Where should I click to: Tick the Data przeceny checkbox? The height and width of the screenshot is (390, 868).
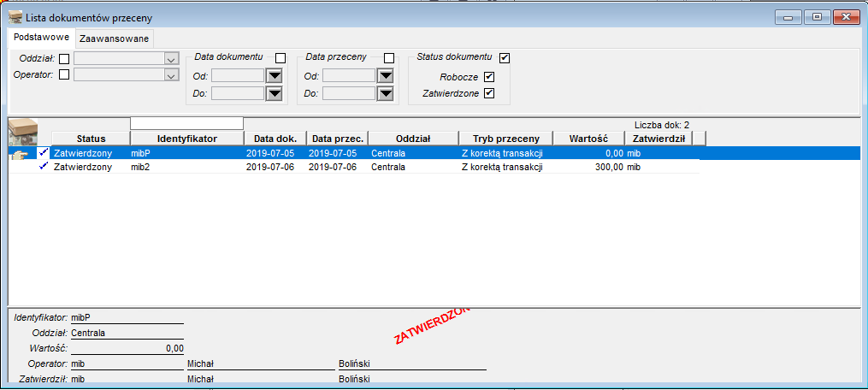[x=389, y=57]
